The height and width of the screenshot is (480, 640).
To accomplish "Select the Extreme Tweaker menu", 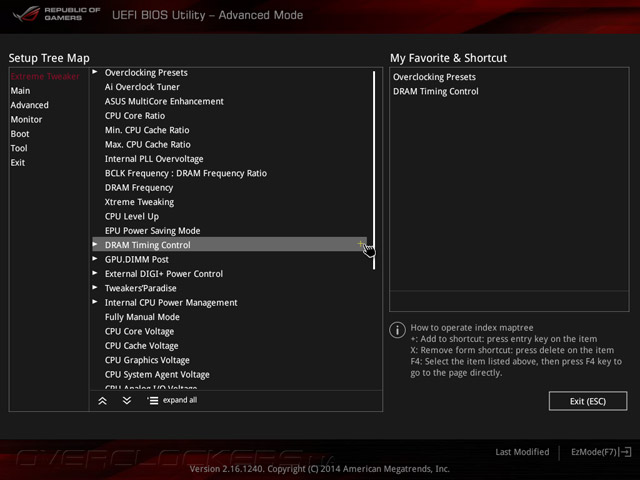I will (45, 76).
